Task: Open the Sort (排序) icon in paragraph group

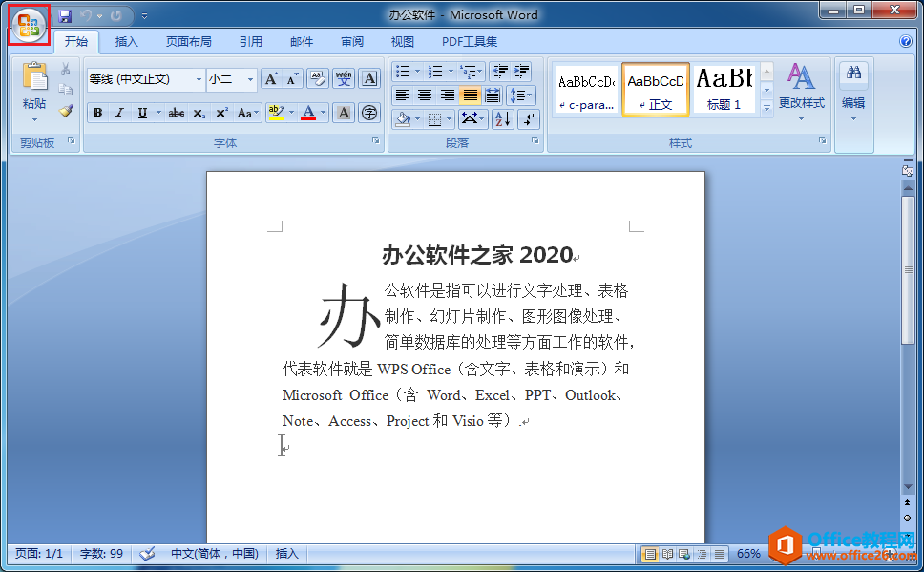Action: tap(503, 119)
